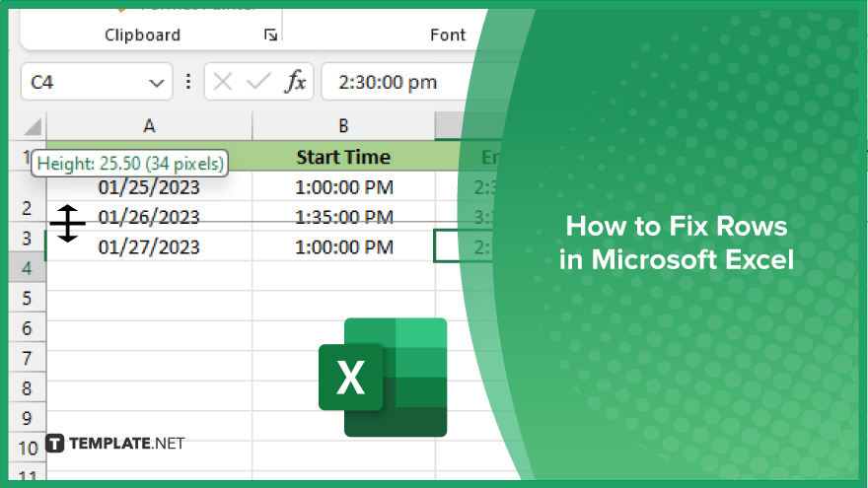Click the How to Fix Rows title text
The image size is (868, 488).
coord(677,243)
